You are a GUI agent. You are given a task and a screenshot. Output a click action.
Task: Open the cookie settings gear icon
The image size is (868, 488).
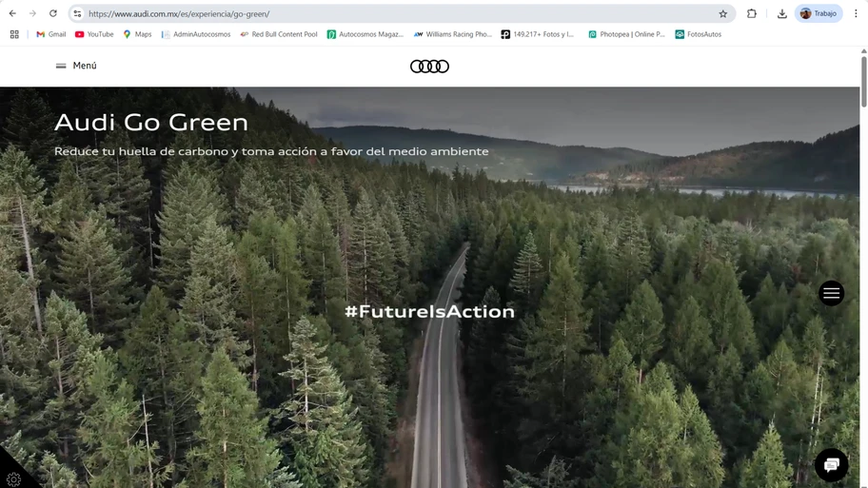[x=13, y=479]
